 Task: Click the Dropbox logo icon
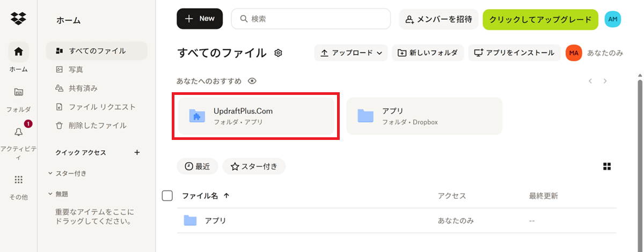point(18,20)
